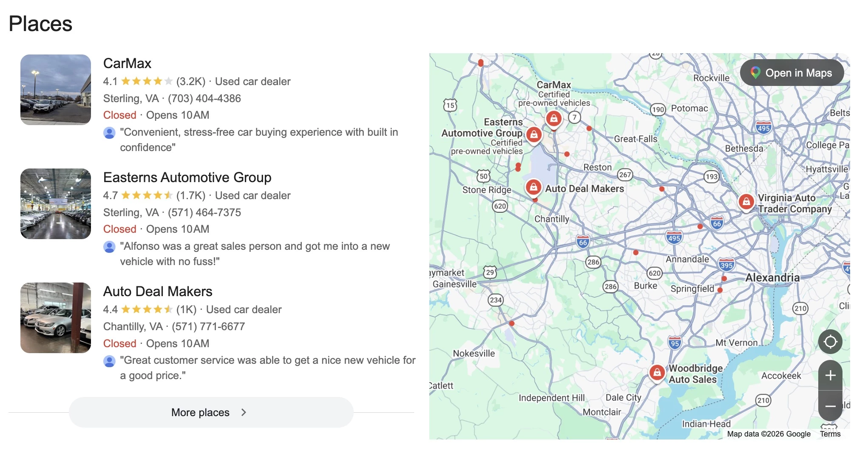Click CarMax phone number (703) 404-4386
Viewport: 868px width, 451px height.
[x=204, y=98]
